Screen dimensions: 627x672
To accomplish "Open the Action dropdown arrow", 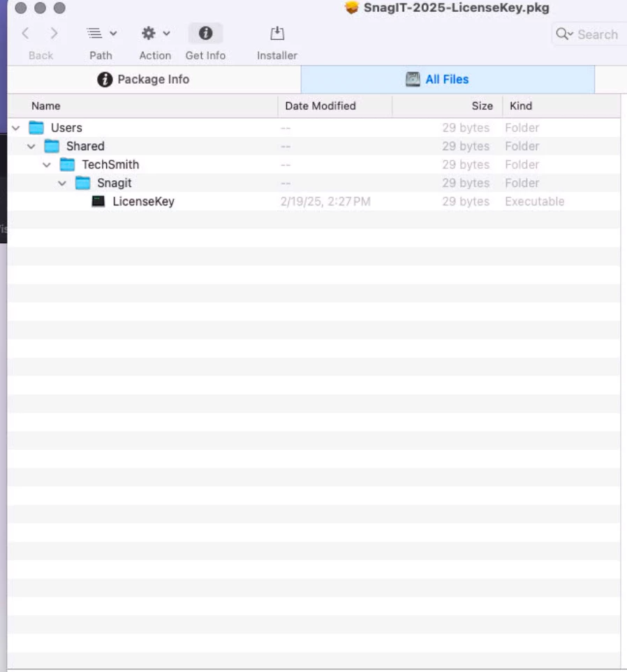I will (x=167, y=34).
